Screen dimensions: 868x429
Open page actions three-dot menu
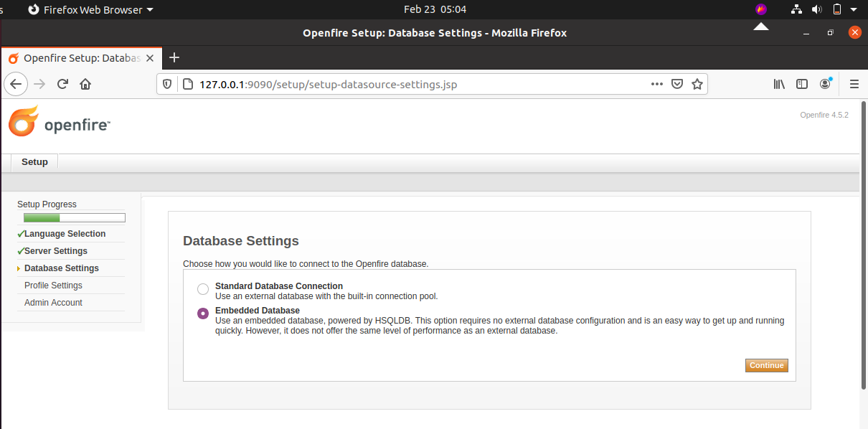(656, 84)
